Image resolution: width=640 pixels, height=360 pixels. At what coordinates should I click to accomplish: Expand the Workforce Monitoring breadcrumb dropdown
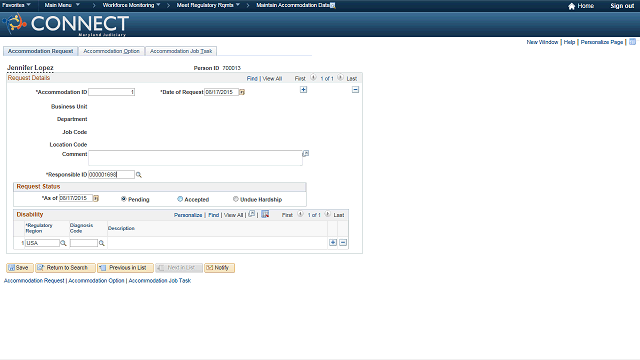coord(131,5)
